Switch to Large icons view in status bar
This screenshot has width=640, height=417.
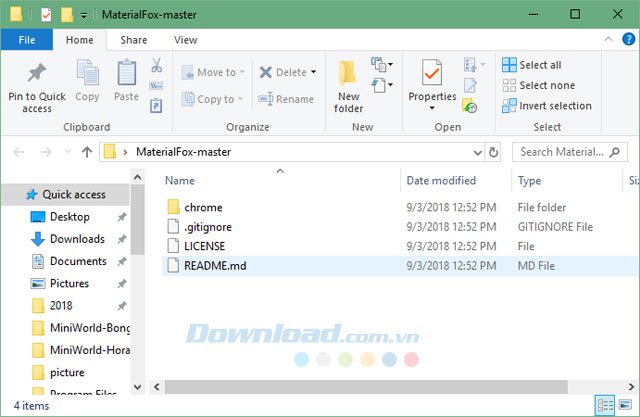pyautogui.click(x=625, y=405)
